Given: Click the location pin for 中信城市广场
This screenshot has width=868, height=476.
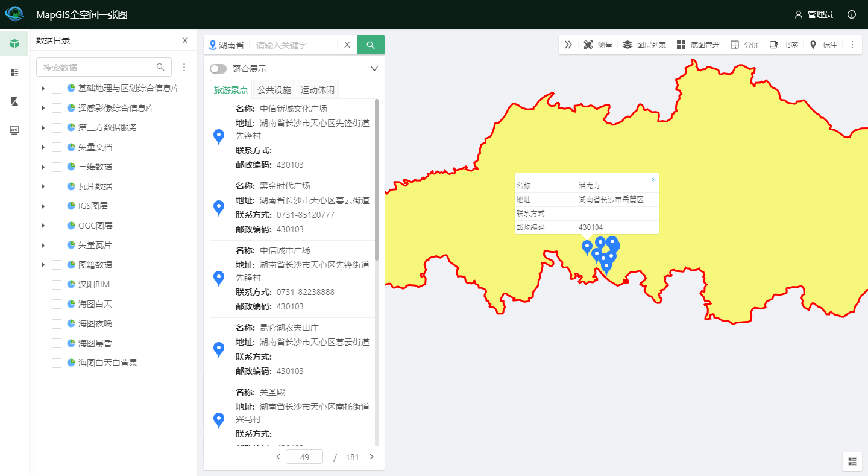Looking at the screenshot, I should point(219,279).
